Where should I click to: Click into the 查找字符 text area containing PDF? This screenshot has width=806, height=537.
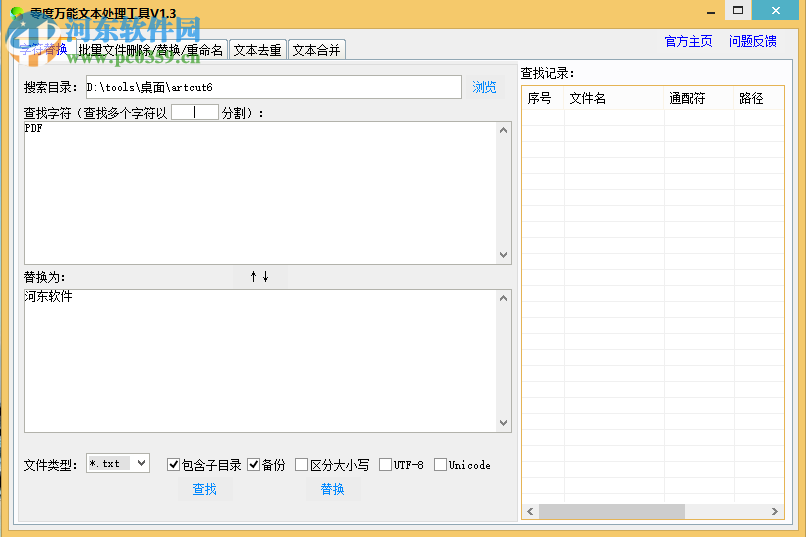[260, 193]
